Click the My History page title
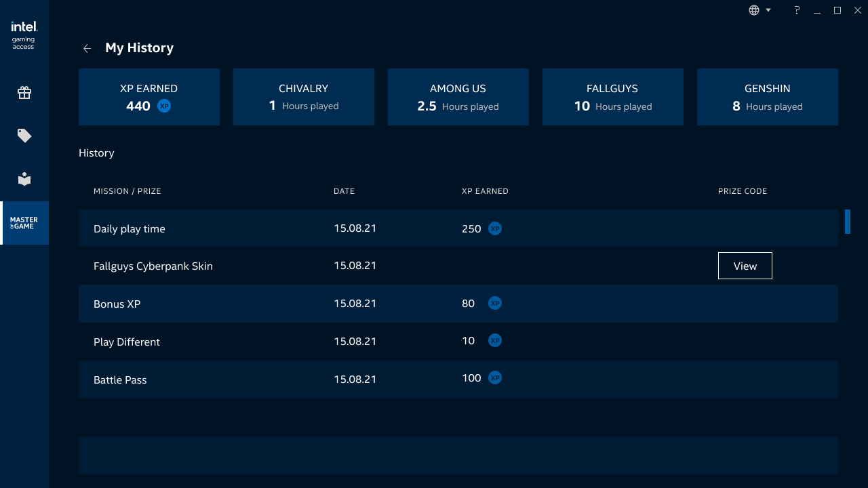The width and height of the screenshot is (868, 488). point(140,48)
